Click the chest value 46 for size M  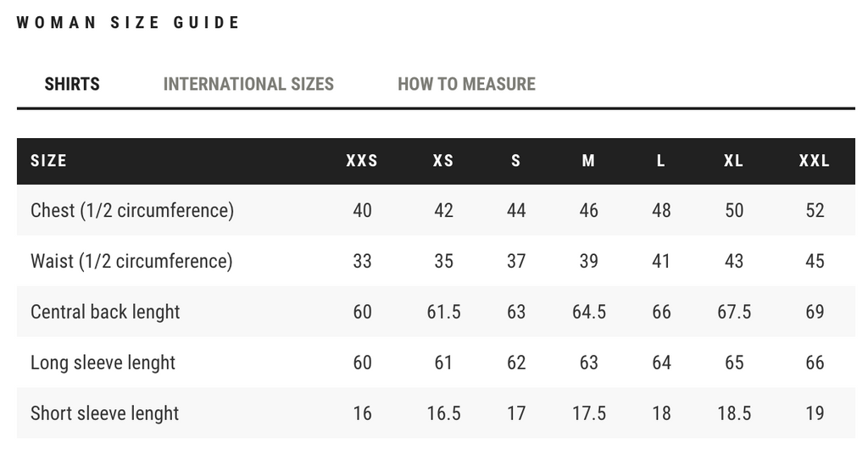pyautogui.click(x=588, y=210)
